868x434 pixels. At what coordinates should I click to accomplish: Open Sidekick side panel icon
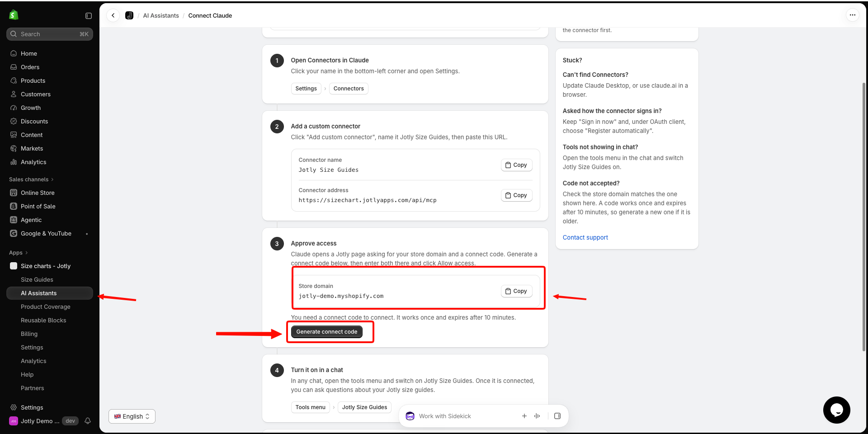pos(557,416)
